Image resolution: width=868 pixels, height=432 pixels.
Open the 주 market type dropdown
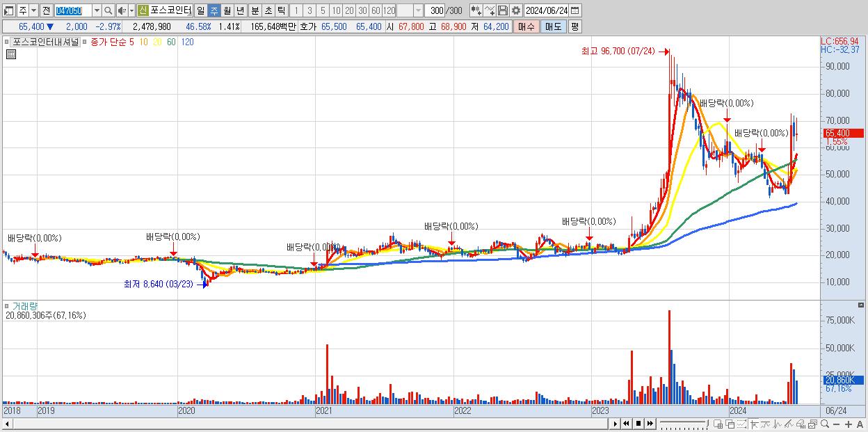pyautogui.click(x=34, y=10)
